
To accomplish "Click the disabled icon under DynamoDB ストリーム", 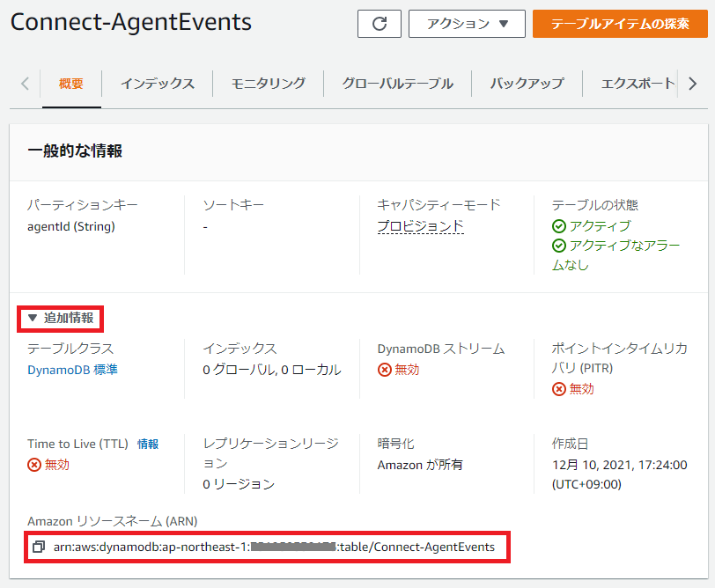I will [385, 370].
